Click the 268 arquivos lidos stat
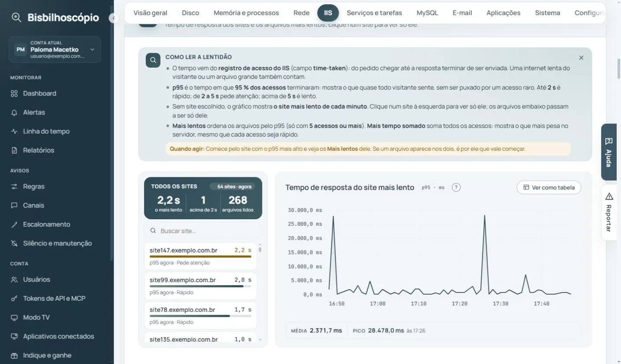Image resolution: width=621 pixels, height=364 pixels. click(238, 204)
